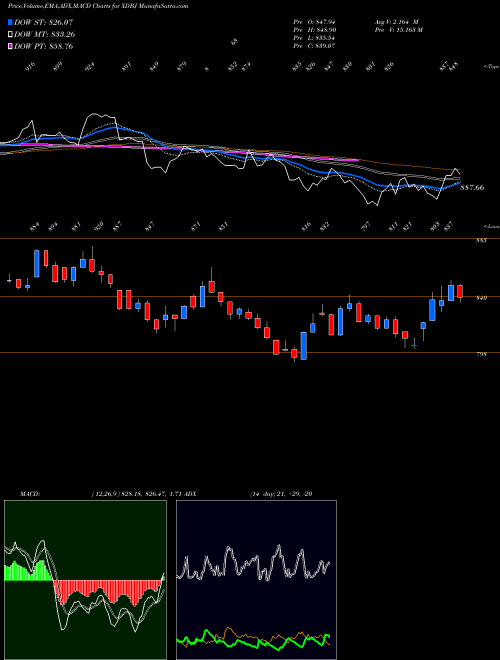
Task: Click the MACD '(12,26,9)' parameters text
Action: (x=105, y=493)
